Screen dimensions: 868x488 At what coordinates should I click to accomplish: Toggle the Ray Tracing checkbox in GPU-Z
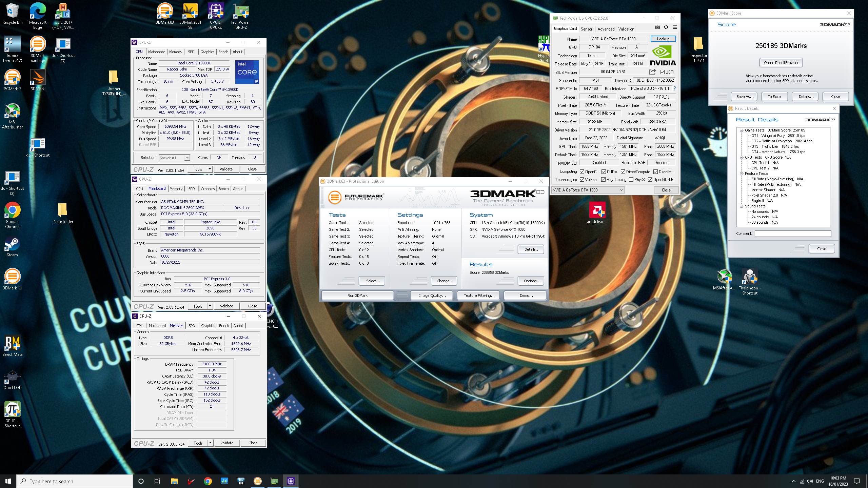click(x=603, y=180)
